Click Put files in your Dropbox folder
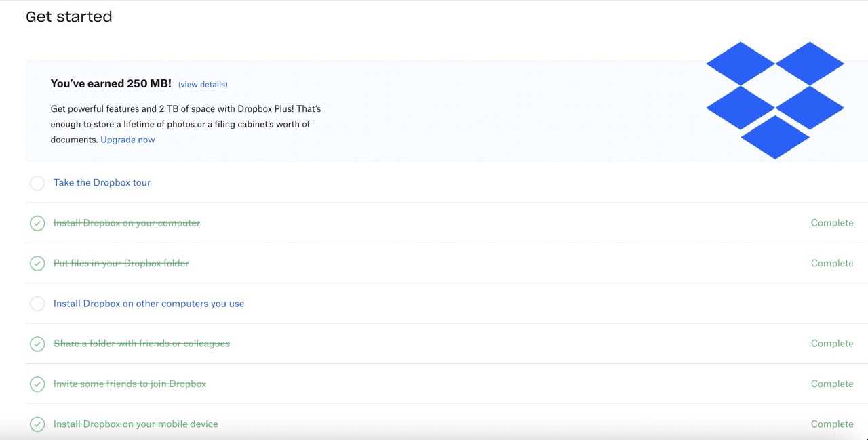Screen dimensions: 868x440 pos(121,263)
